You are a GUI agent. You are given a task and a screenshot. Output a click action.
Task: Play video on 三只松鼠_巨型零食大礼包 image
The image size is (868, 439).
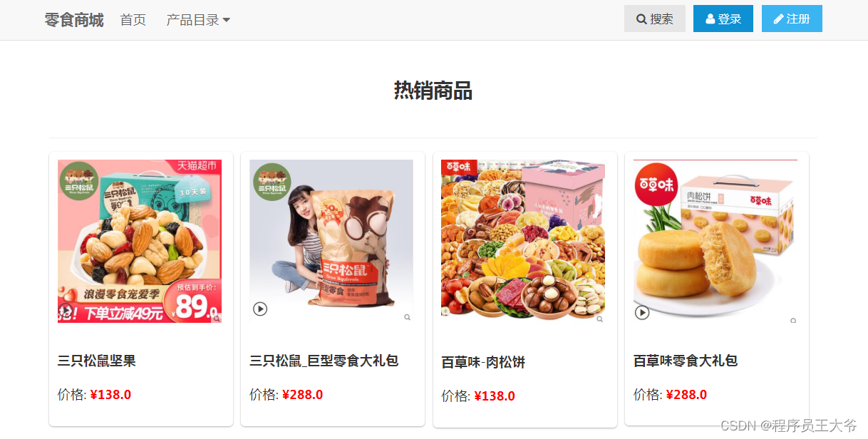[x=260, y=309]
